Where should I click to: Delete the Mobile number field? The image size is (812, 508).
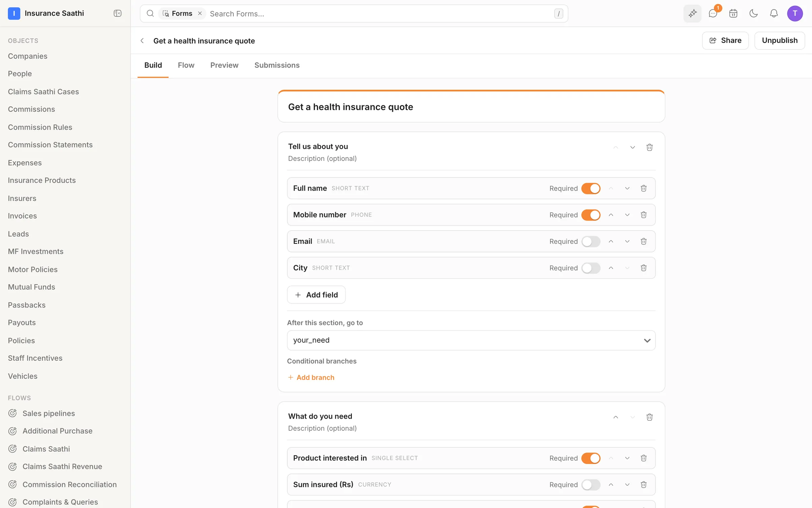tap(644, 215)
